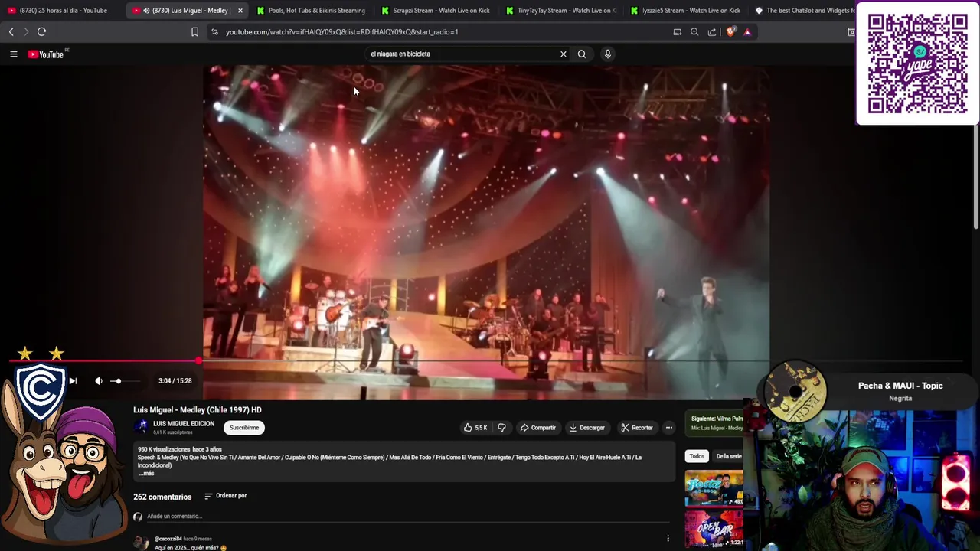This screenshot has width=980, height=551.
Task: Open the zoom magnifier icon in address bar
Action: [694, 32]
